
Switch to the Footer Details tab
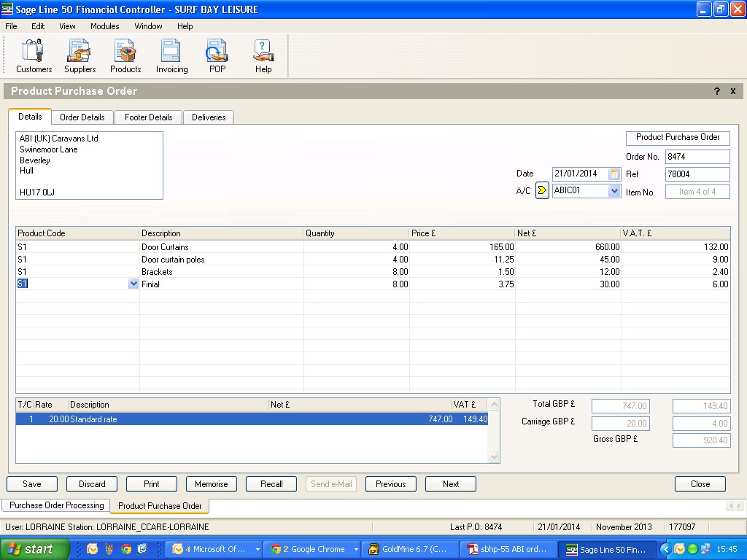148,117
